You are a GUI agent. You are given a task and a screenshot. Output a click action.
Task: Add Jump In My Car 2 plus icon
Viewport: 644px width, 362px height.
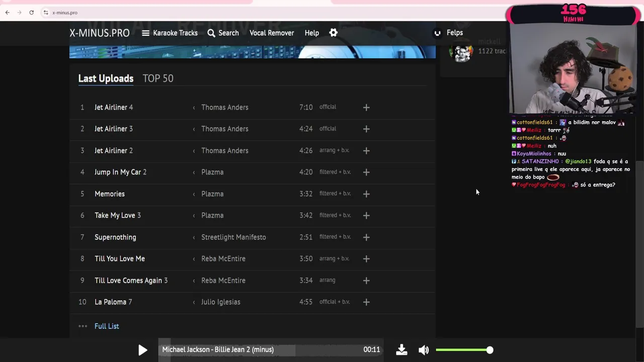coord(366,172)
